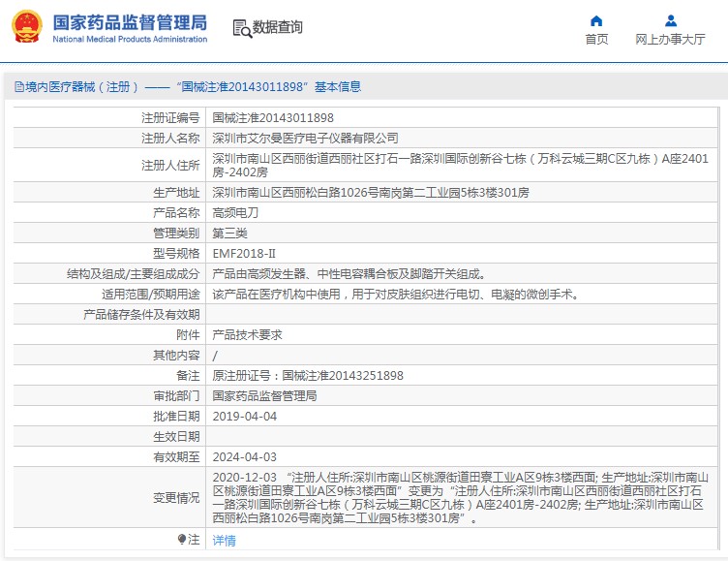Click the slash value in 其他内容 row
Viewport: 728px width, 561px height.
pyautogui.click(x=215, y=356)
